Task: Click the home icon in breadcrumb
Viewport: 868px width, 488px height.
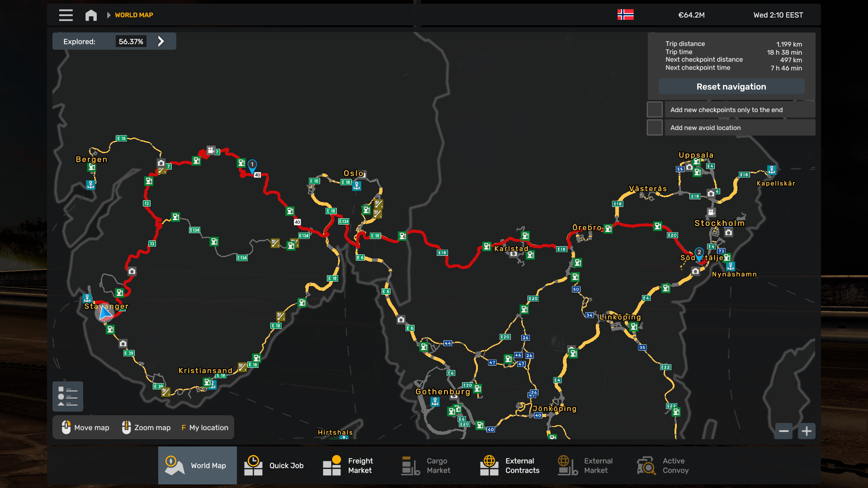Action: pos(91,15)
